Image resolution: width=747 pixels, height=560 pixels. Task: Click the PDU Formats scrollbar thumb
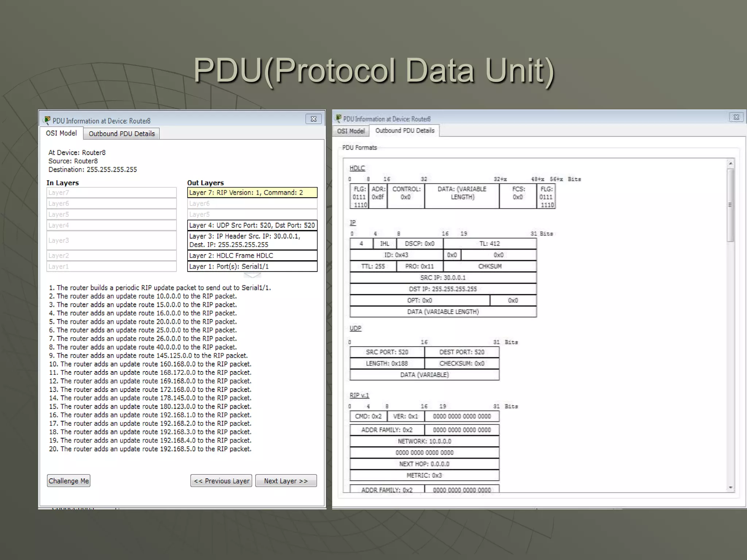coord(731,205)
